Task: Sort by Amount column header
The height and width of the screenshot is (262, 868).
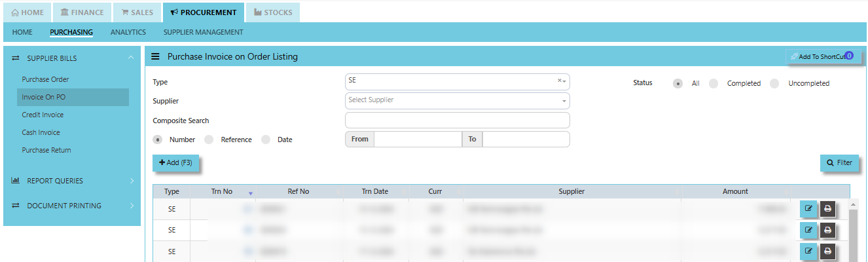Action: click(735, 191)
